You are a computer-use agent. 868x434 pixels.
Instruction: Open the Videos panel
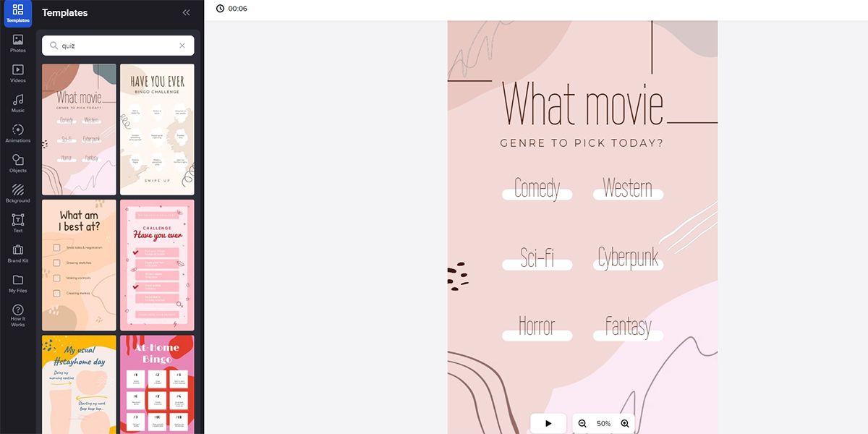click(x=18, y=74)
